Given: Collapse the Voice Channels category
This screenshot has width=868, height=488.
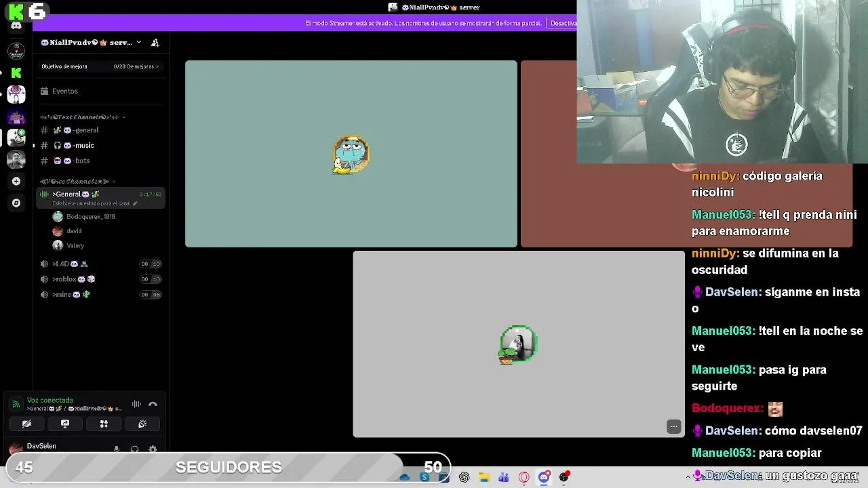Looking at the screenshot, I should (78, 181).
